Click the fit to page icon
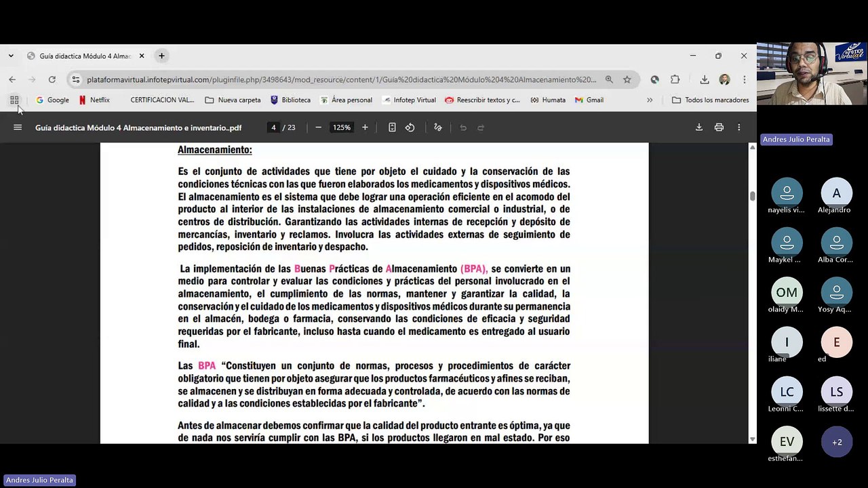 (392, 127)
